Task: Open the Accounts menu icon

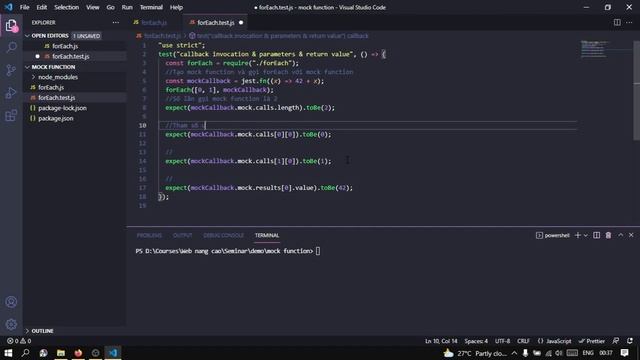Action: (11, 302)
